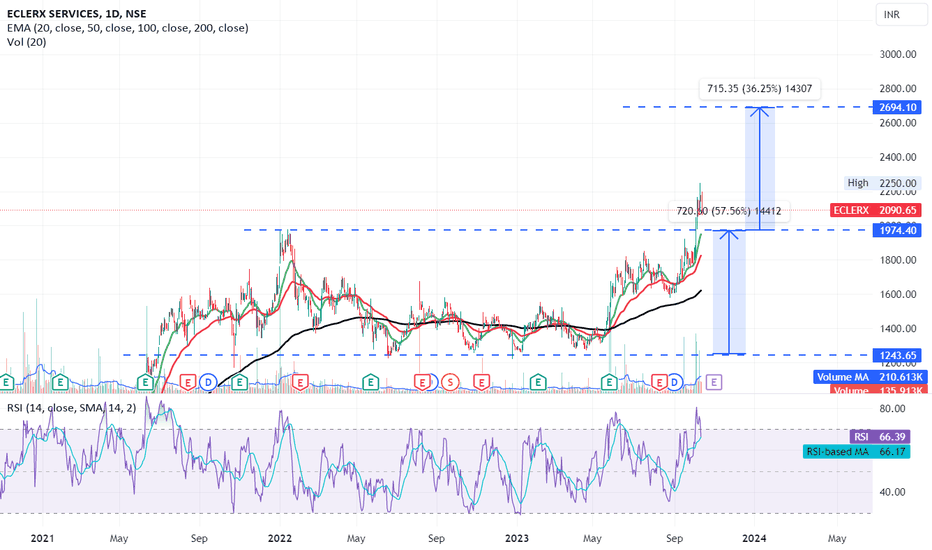Click the 80.00 RSI axis label
The height and width of the screenshot is (550, 932).
click(892, 409)
